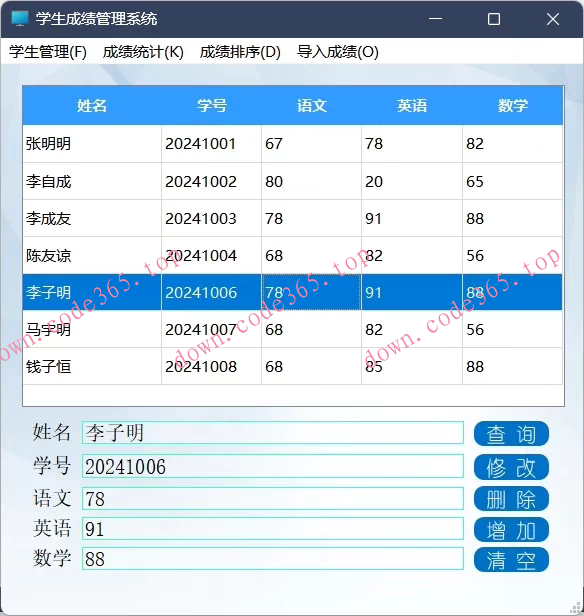Click student ID cell 20241007
The image size is (584, 616).
tap(211, 330)
